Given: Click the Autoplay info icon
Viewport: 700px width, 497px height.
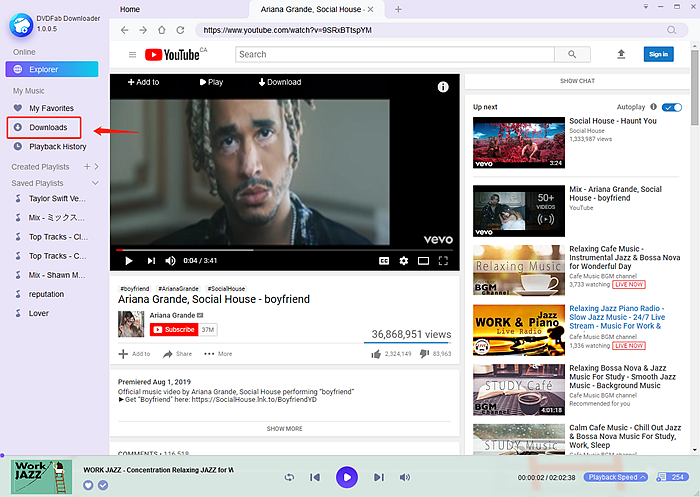Looking at the screenshot, I should (654, 107).
